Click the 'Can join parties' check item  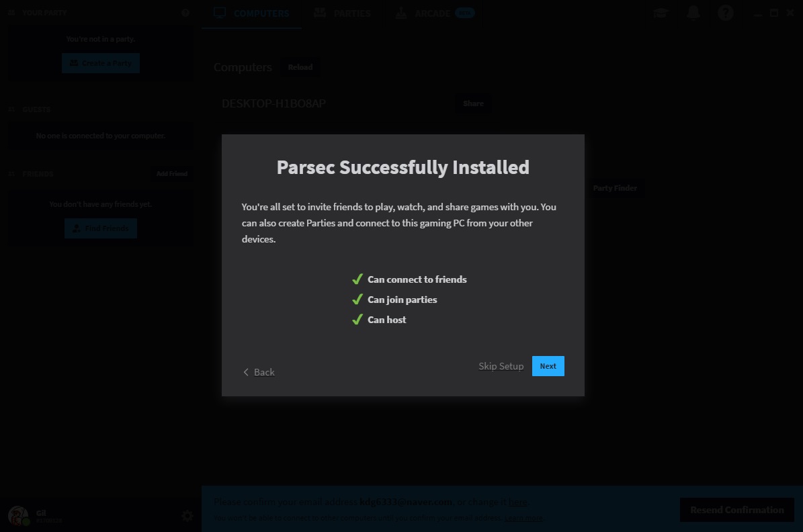(x=394, y=300)
